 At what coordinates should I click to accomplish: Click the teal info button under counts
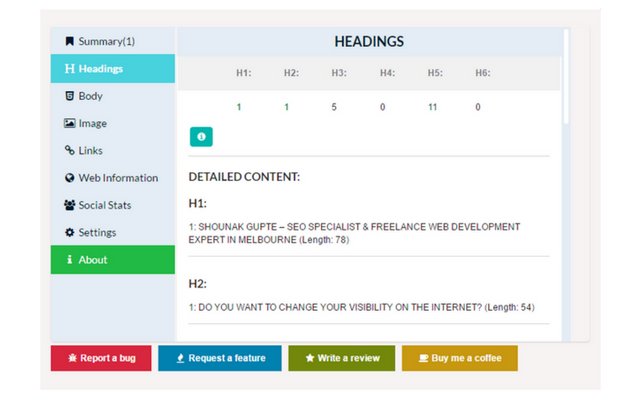[201, 137]
